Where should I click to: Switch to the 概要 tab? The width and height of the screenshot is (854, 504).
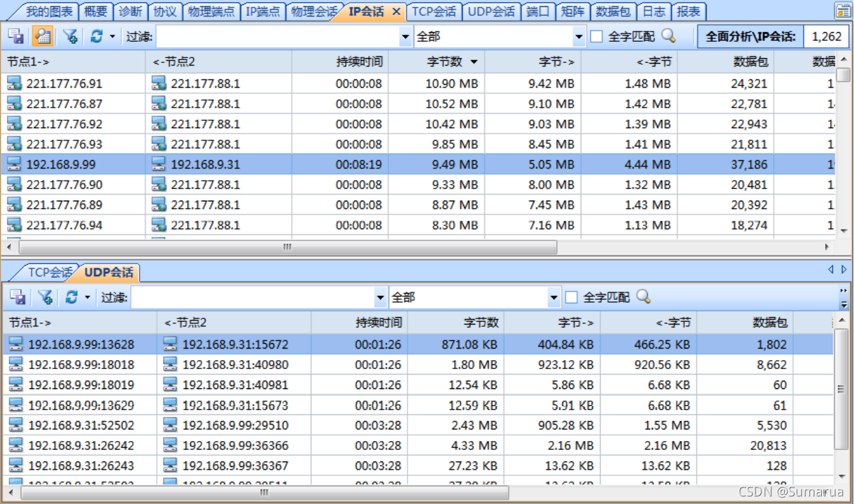[95, 12]
